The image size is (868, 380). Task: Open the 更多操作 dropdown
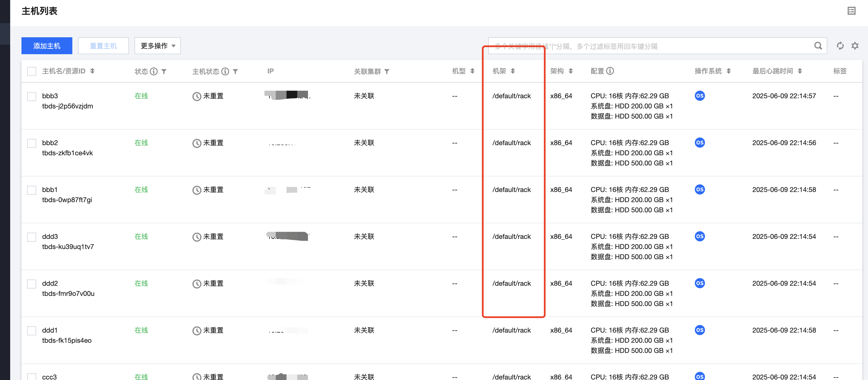(157, 46)
